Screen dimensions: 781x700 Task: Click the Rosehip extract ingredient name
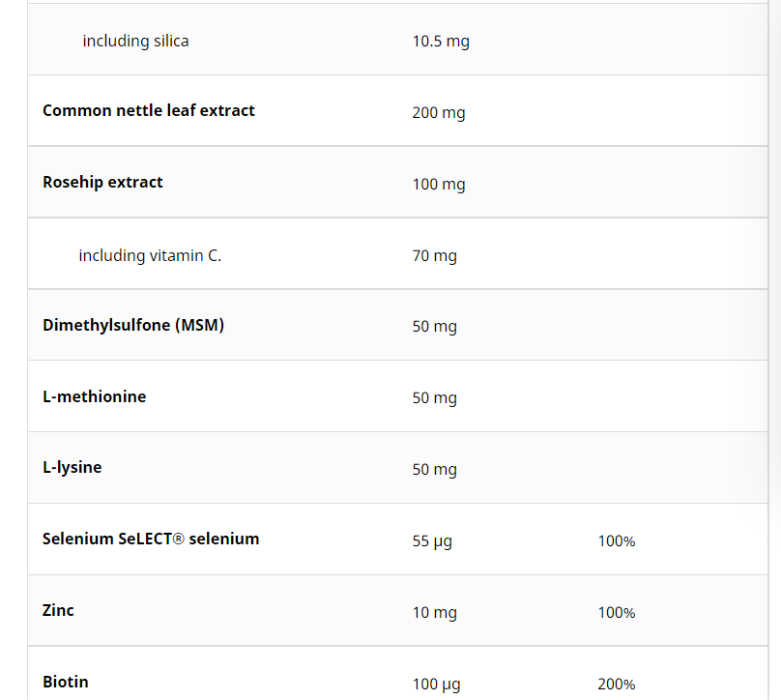(102, 183)
